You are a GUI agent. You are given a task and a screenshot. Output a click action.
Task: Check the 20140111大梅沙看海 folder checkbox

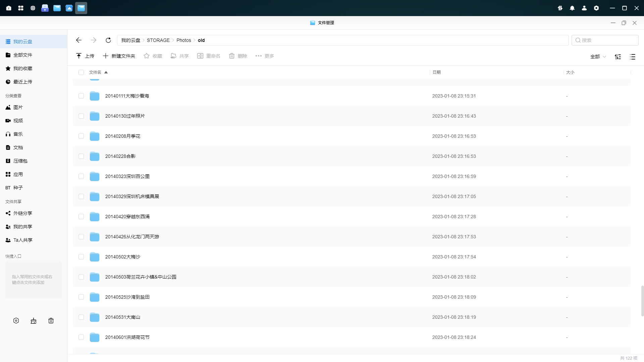pos(81,96)
